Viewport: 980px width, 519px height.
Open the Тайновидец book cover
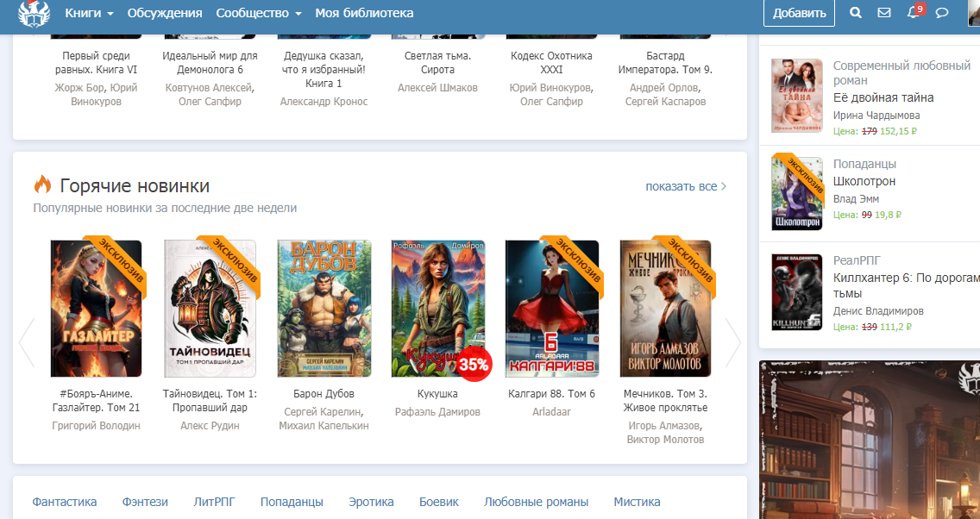210,309
